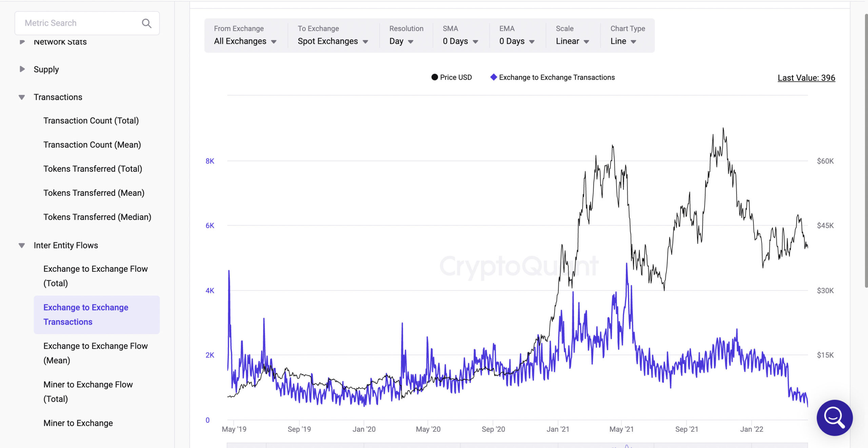Click the Sep '20 x-axis label
Image resolution: width=868 pixels, height=448 pixels.
click(493, 429)
